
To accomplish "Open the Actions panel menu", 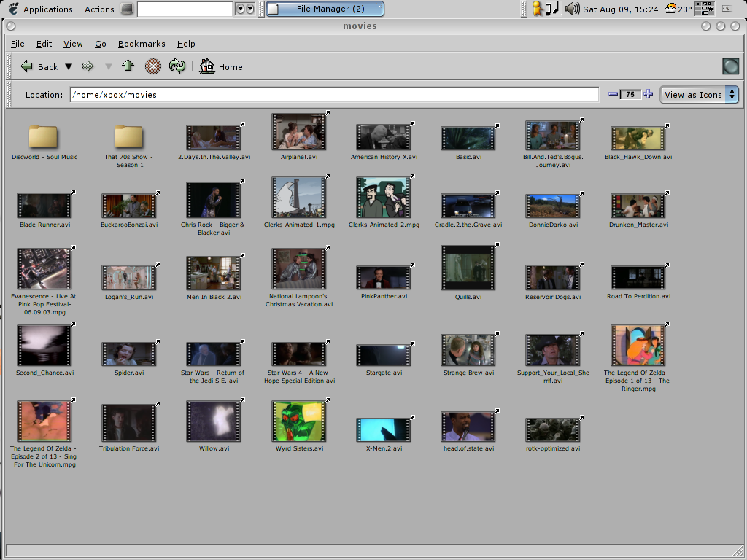I will [x=99, y=9].
